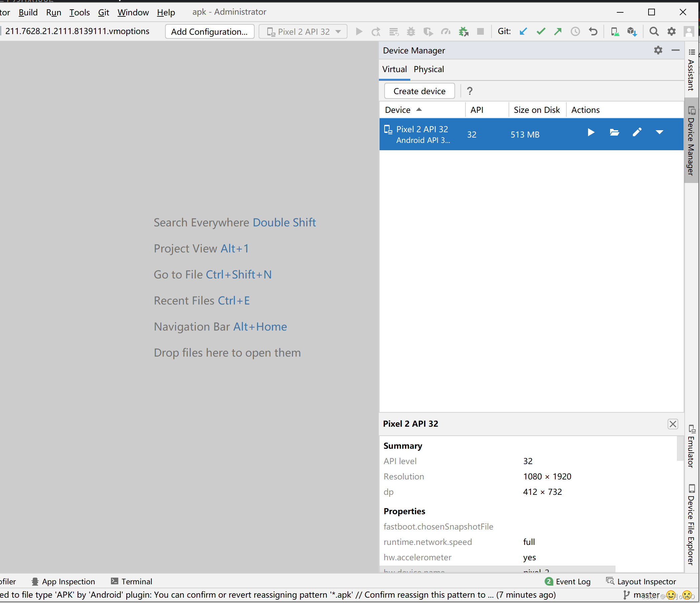This screenshot has width=700, height=603.
Task: Update project with the blue Git arrow
Action: pos(523,31)
